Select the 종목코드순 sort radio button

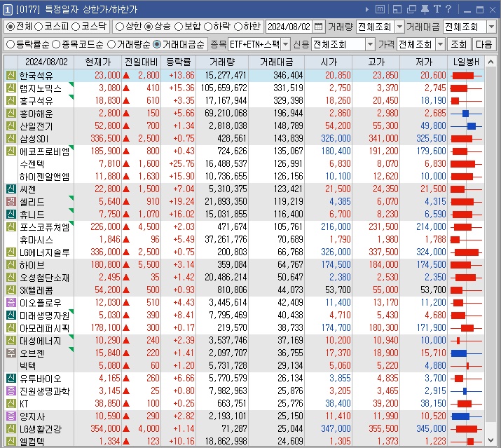(x=56, y=44)
